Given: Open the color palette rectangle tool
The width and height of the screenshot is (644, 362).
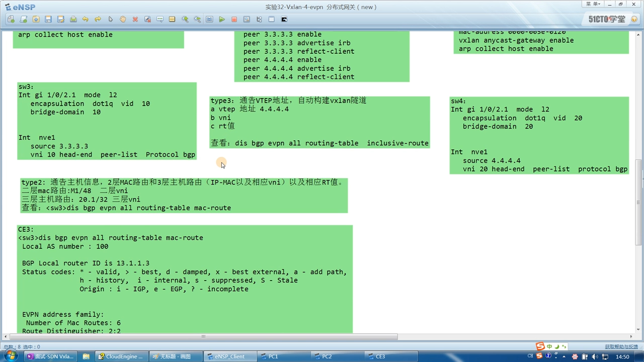Looking at the screenshot, I should pyautogui.click(x=172, y=19).
